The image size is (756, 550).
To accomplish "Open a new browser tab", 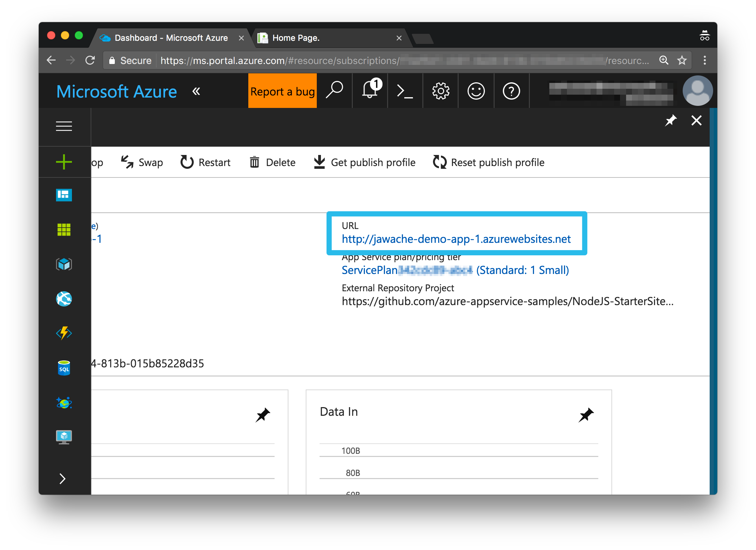I will [x=422, y=39].
